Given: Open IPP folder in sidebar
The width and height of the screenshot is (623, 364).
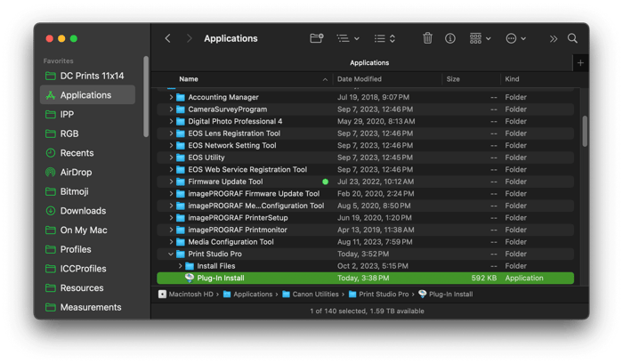Looking at the screenshot, I should (87, 115).
